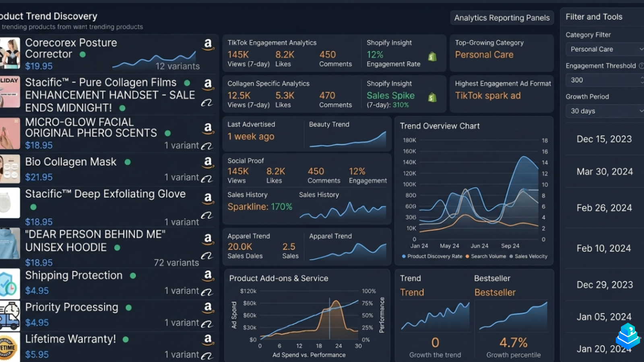Click the 12 variants label
The width and height of the screenshot is (644, 362).
pyautogui.click(x=178, y=66)
